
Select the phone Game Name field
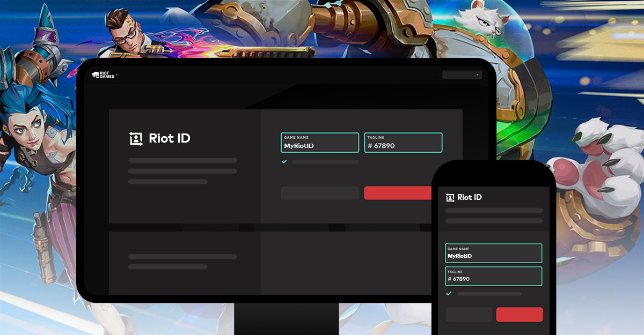tap(494, 253)
